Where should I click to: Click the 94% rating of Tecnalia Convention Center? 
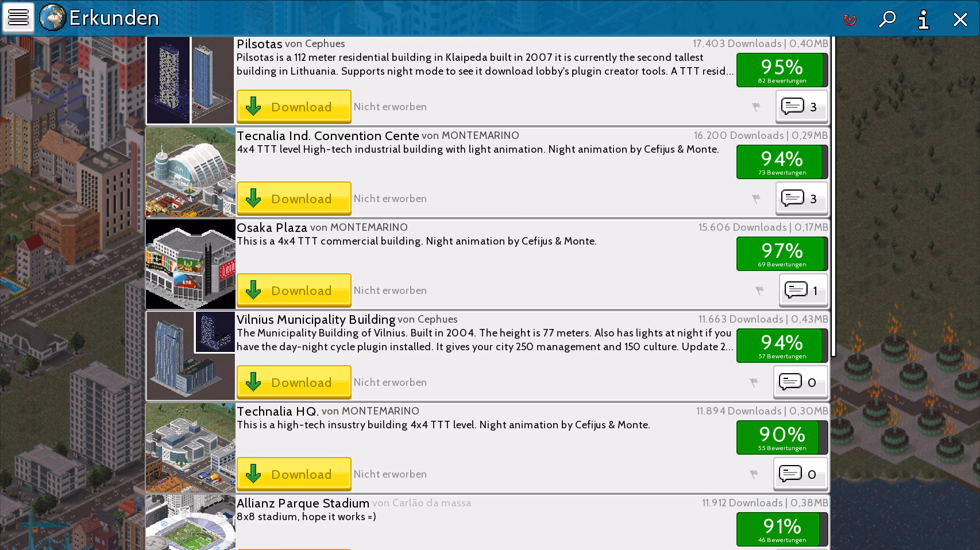click(782, 162)
